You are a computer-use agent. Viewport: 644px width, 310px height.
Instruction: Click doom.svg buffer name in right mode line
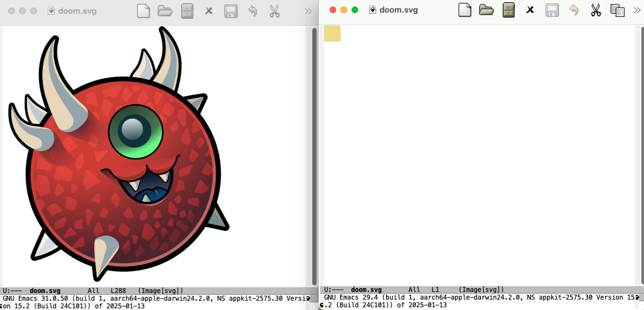click(x=366, y=290)
